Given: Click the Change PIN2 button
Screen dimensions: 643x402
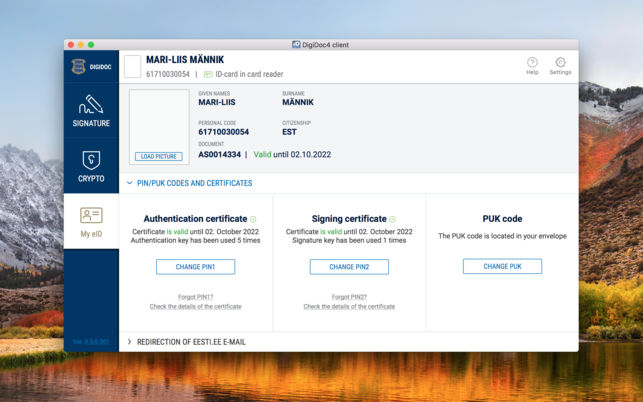Looking at the screenshot, I should (x=349, y=267).
